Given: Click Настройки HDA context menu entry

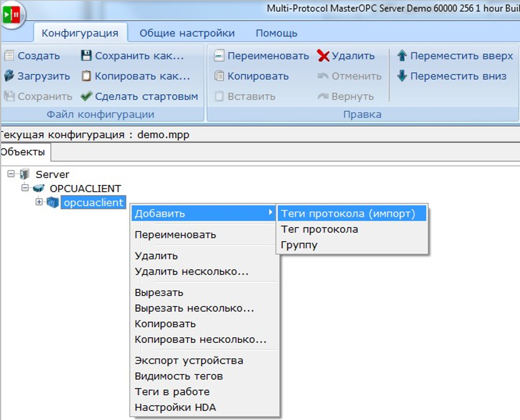Looking at the screenshot, I should (x=175, y=407).
